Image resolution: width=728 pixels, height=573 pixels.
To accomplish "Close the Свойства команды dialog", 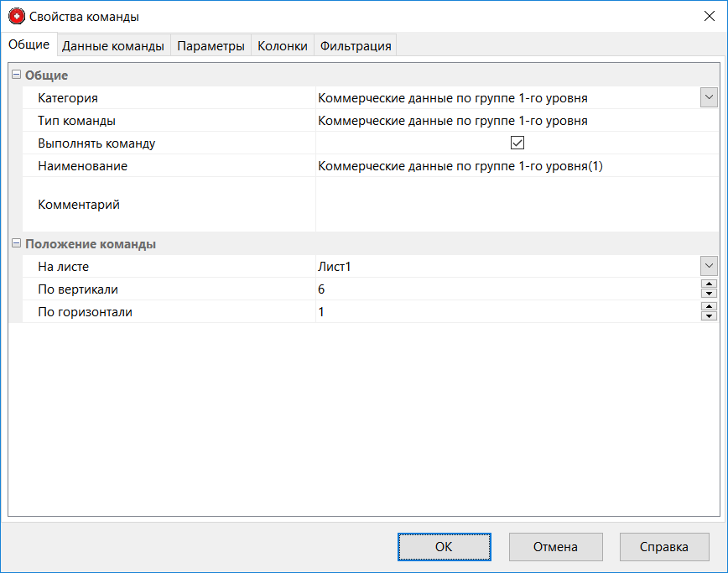I will [708, 16].
